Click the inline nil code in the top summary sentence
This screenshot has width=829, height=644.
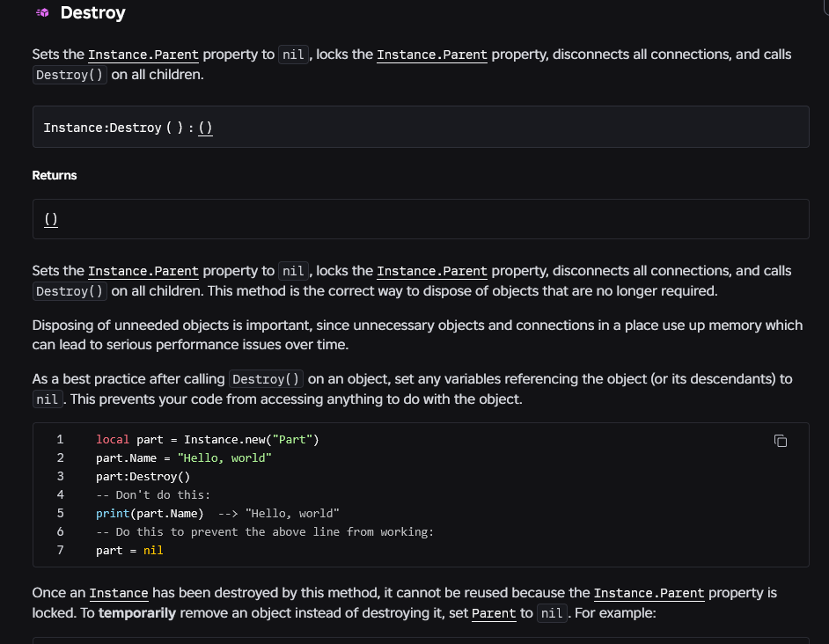coord(293,55)
